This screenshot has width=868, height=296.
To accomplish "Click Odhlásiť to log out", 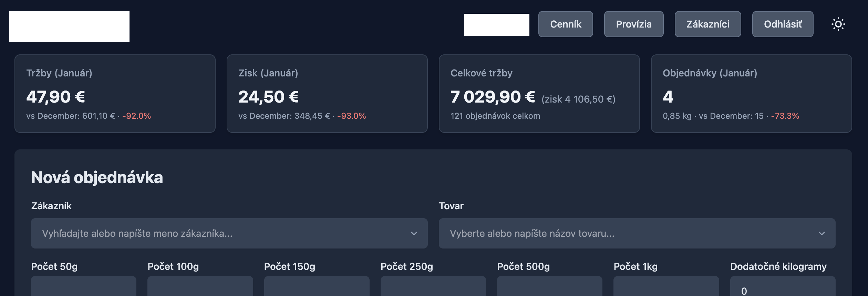I will [783, 24].
